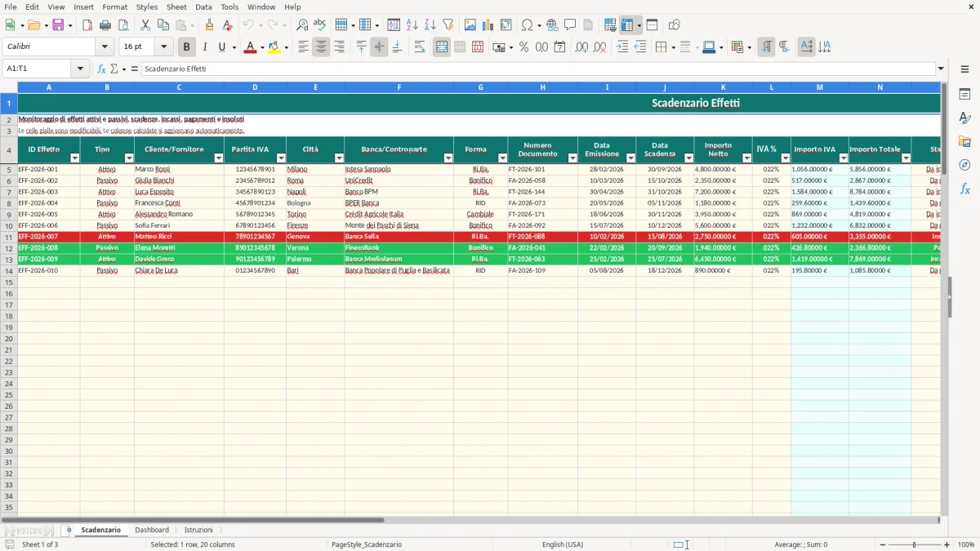The height and width of the screenshot is (551, 980).
Task: Toggle Center Horizontally alignment
Action: coord(321,47)
